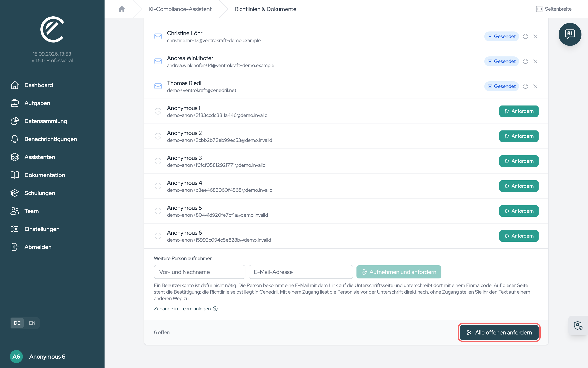This screenshot has height=368, width=588.
Task: Click Gesendet badge for Christine Löhr
Action: coord(501,37)
